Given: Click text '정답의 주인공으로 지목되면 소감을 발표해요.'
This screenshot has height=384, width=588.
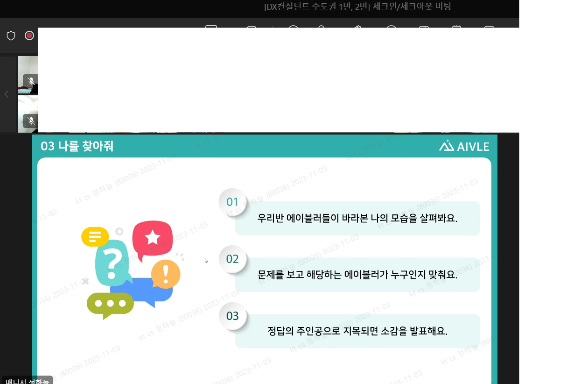Looking at the screenshot, I should (x=357, y=331).
